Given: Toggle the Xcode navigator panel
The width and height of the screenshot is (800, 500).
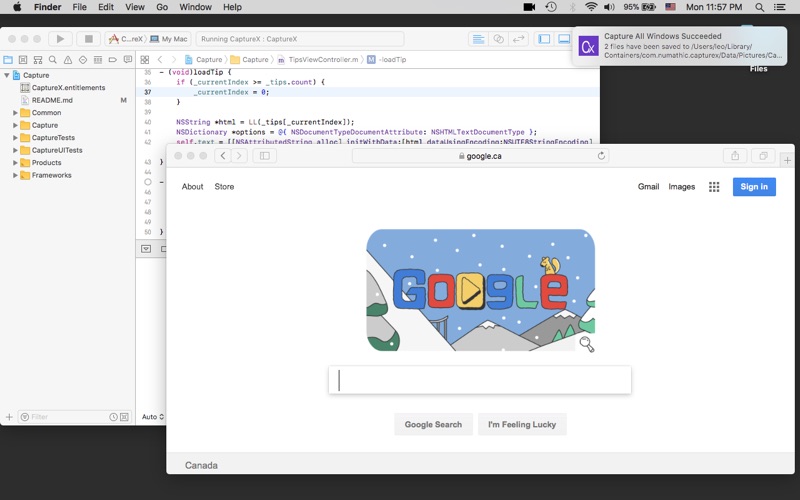Looking at the screenshot, I should click(544, 39).
